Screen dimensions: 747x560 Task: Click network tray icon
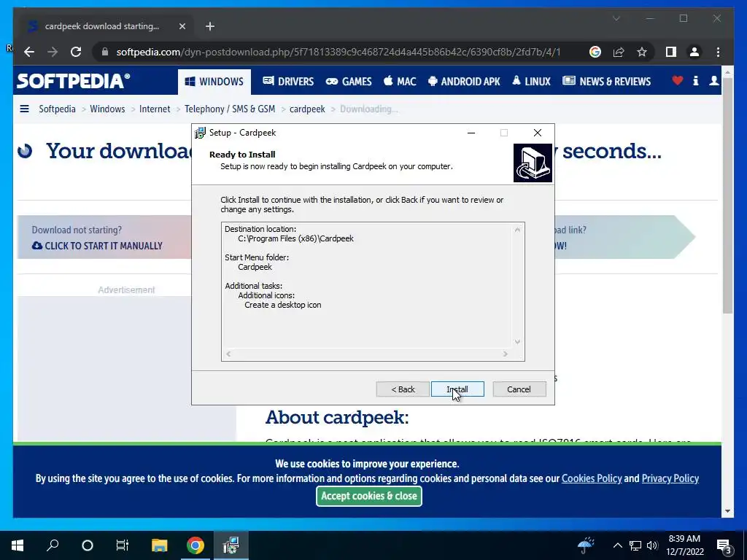click(x=635, y=545)
